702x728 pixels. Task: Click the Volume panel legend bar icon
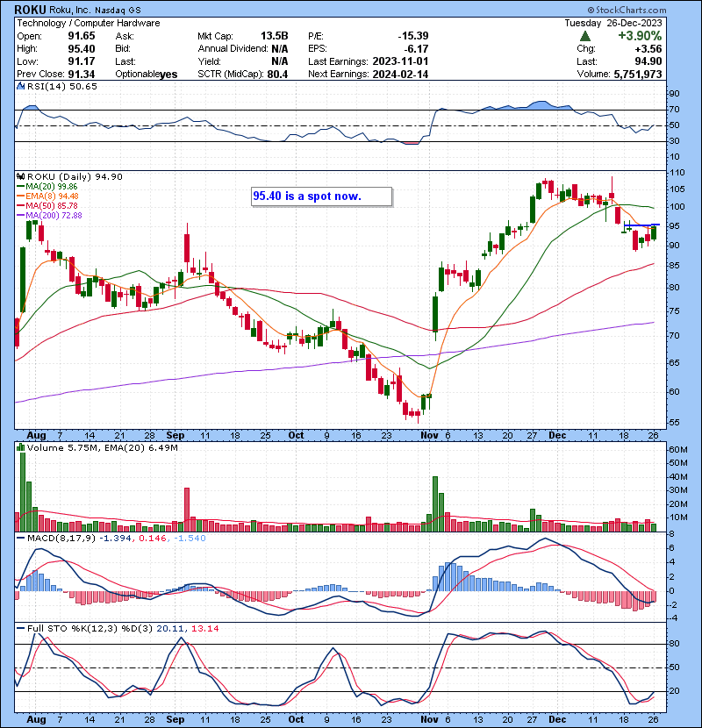coord(19,448)
